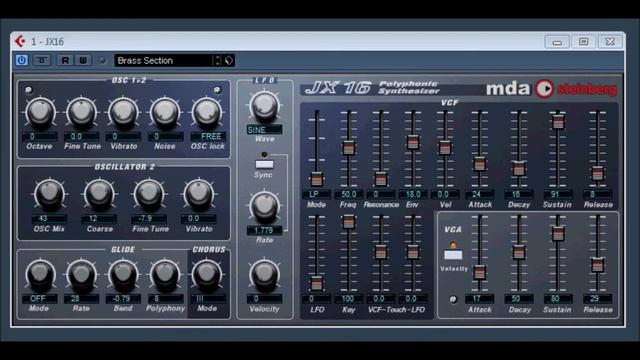The width and height of the screenshot is (640, 360).
Task: Click the VCF Mode LP value field
Action: click(x=316, y=194)
